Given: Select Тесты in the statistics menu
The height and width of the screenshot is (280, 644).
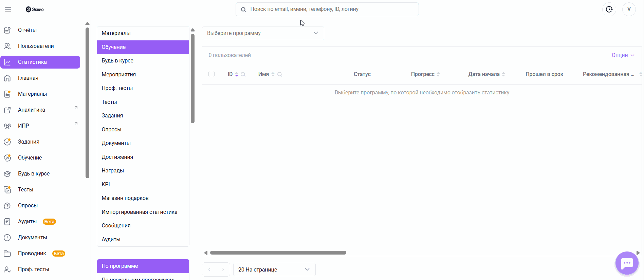Looking at the screenshot, I should click(109, 102).
